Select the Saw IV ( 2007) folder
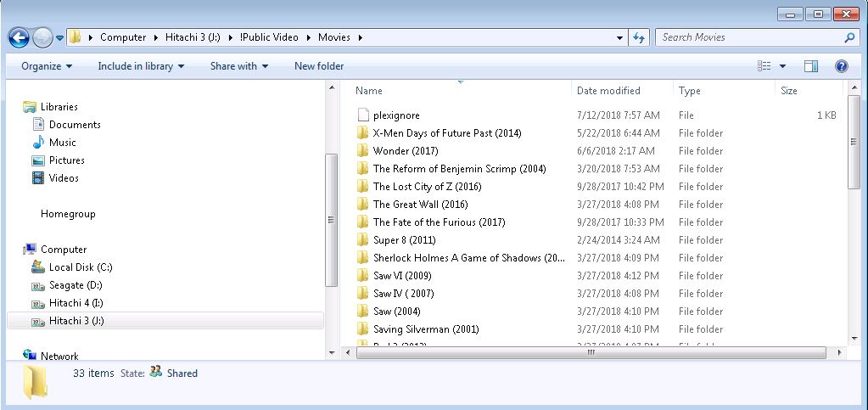 click(403, 293)
